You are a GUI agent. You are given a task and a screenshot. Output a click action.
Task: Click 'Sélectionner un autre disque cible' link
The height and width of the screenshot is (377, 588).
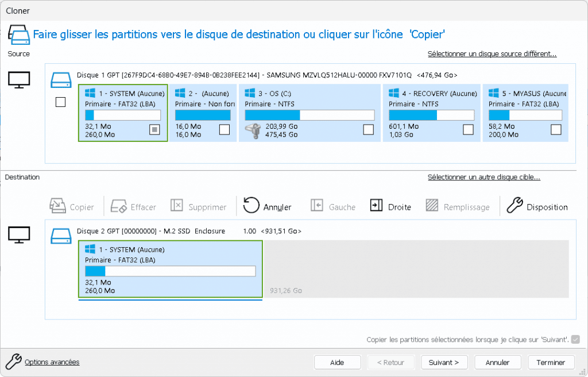pyautogui.click(x=483, y=177)
